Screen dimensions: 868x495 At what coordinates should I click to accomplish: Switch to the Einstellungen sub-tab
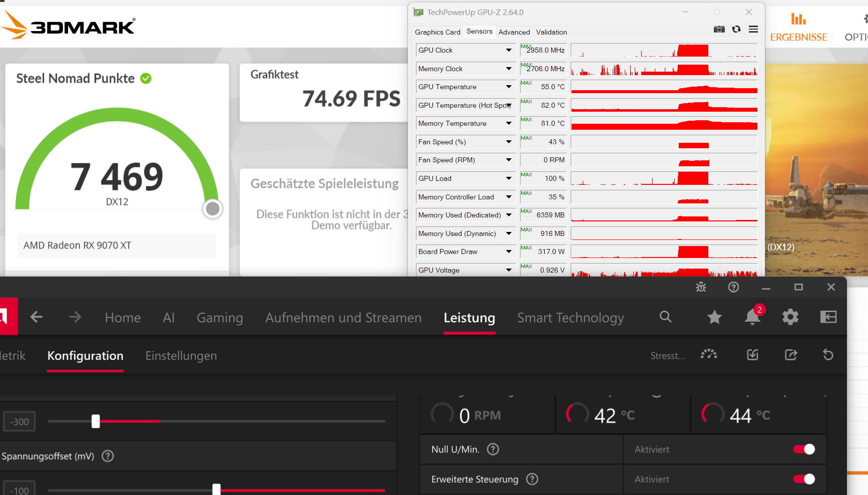coord(181,356)
